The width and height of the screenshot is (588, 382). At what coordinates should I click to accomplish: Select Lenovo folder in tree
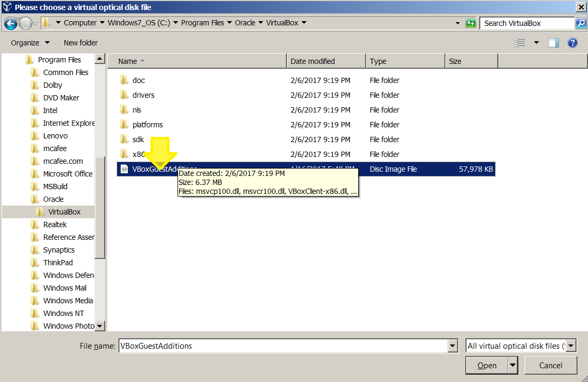pos(55,136)
